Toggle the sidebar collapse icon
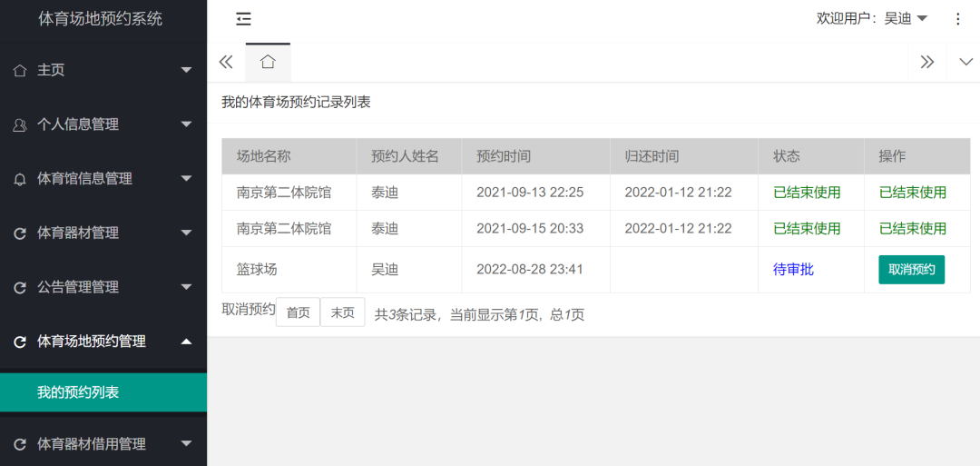Viewport: 980px width, 466px height. click(x=243, y=19)
